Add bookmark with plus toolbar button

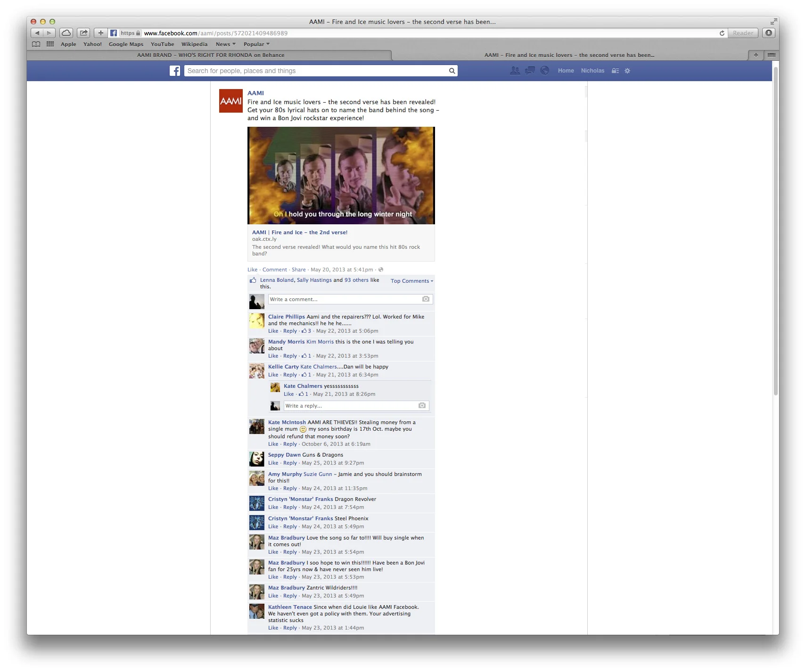(101, 33)
